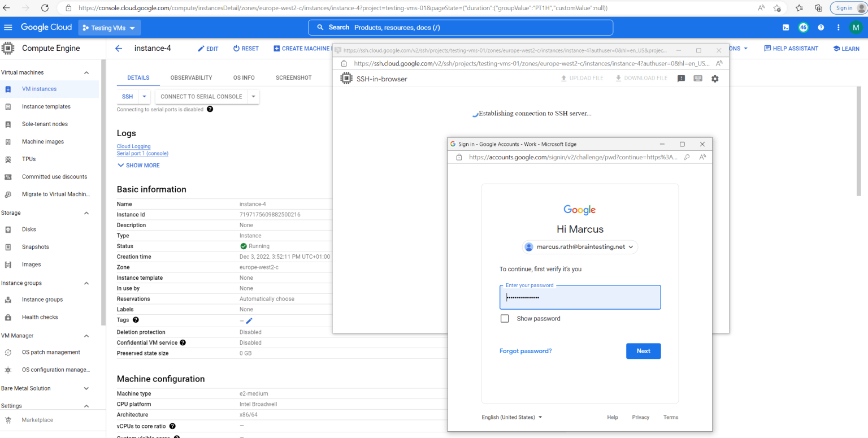Viewport: 868px width, 438px height.
Task: Edit Tags using the pencil icon
Action: click(x=250, y=320)
